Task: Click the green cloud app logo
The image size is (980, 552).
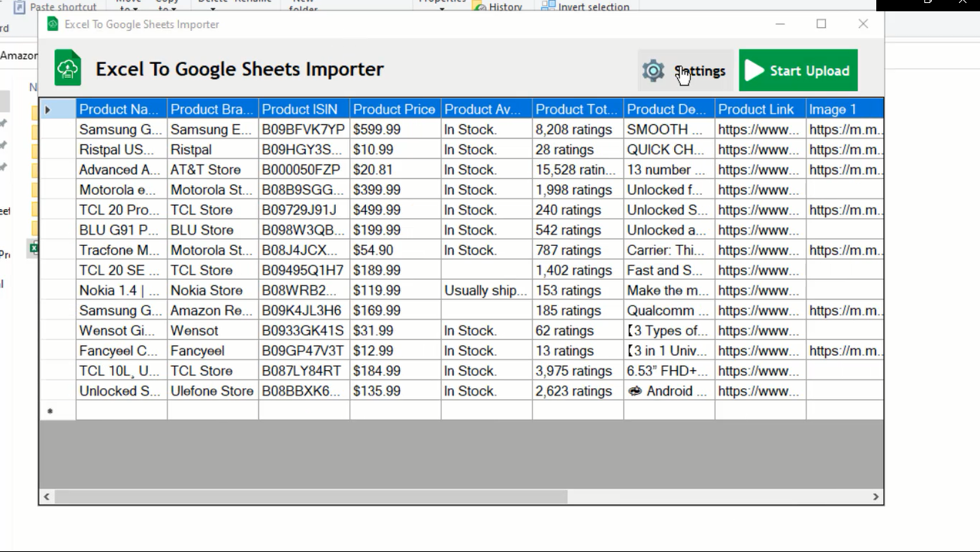Action: (x=68, y=68)
